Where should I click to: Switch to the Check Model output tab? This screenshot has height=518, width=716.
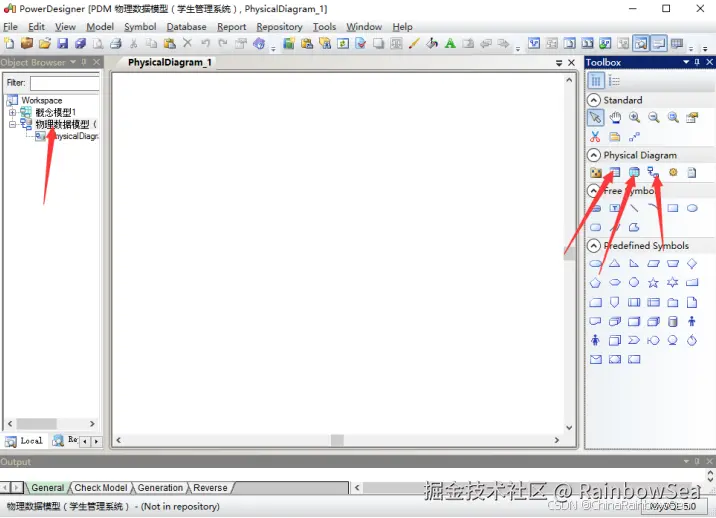pyautogui.click(x=101, y=488)
